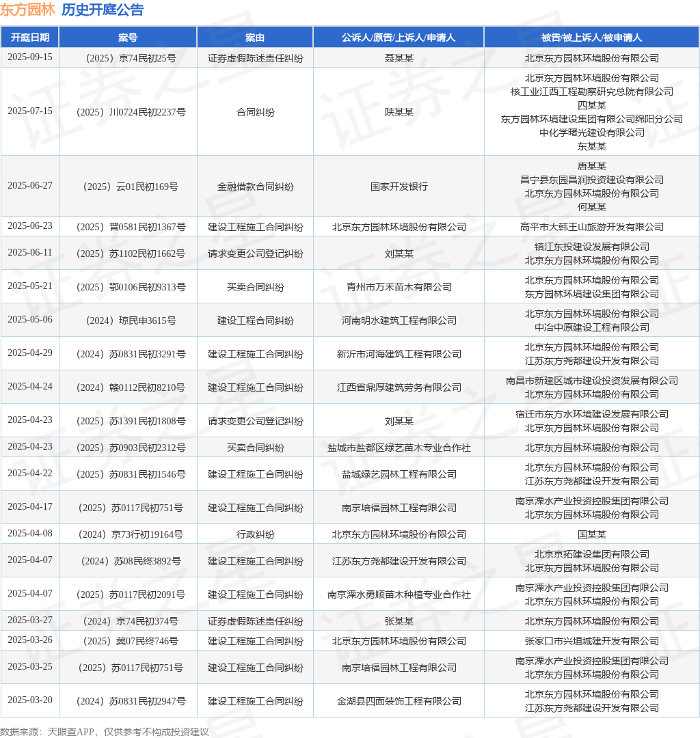700x738 pixels.
Task: Click date cell 2025-06-11
Action: 30,252
